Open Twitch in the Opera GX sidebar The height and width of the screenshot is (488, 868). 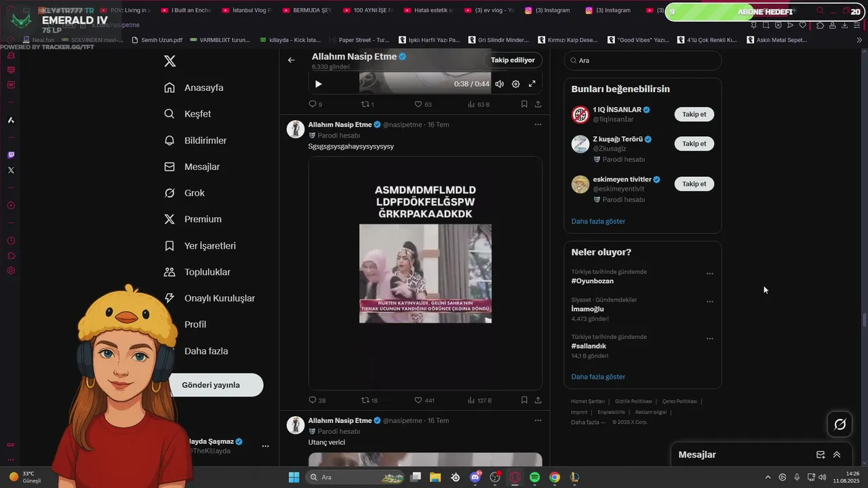click(x=11, y=155)
